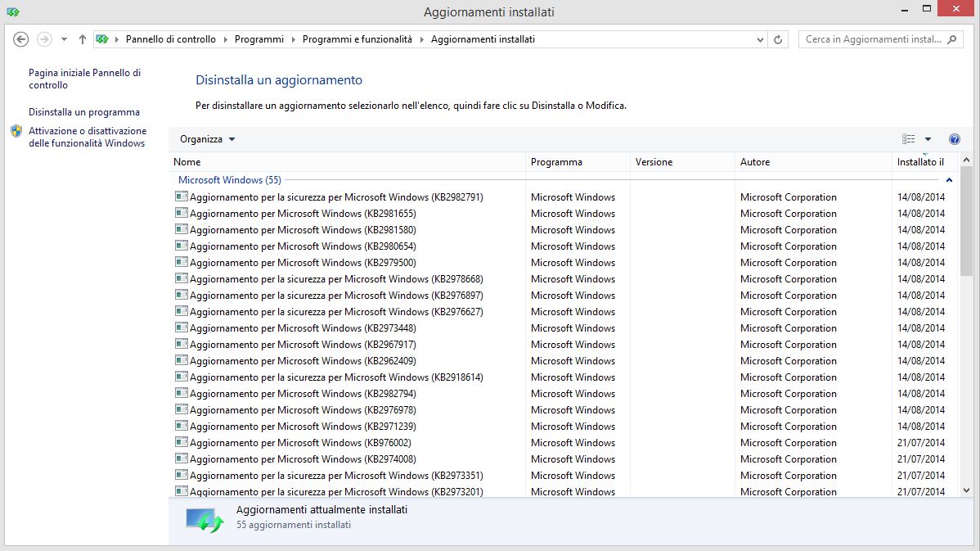Expand arrow after Pannello di controllo breadcrumb
Screen dimensions: 980x551
[226, 39]
